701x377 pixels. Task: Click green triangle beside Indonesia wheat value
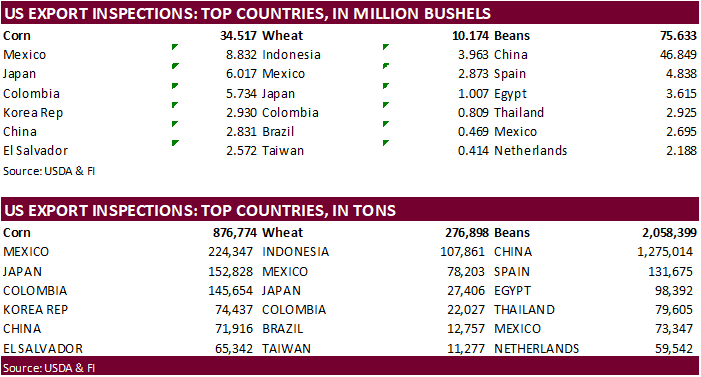(x=386, y=47)
